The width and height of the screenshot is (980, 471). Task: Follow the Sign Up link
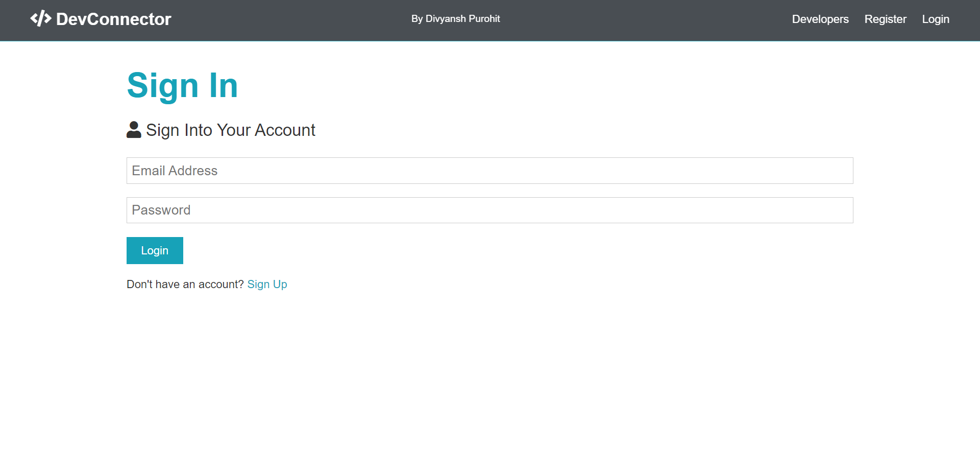(x=267, y=284)
